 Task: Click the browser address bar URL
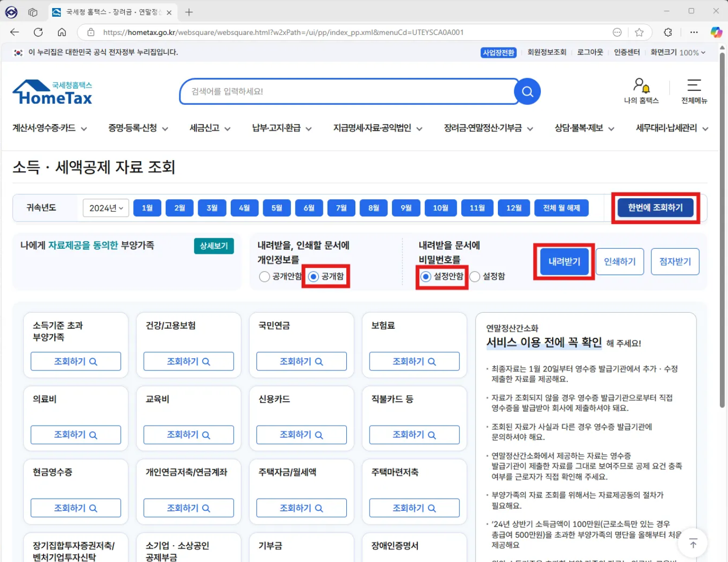(x=283, y=32)
